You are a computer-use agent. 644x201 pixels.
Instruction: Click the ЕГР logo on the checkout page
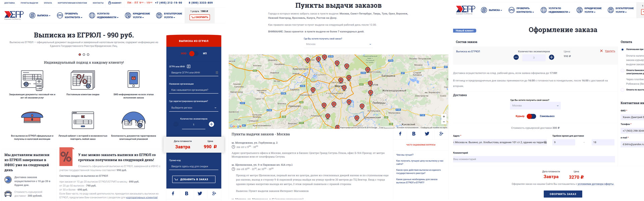pyautogui.click(x=466, y=10)
